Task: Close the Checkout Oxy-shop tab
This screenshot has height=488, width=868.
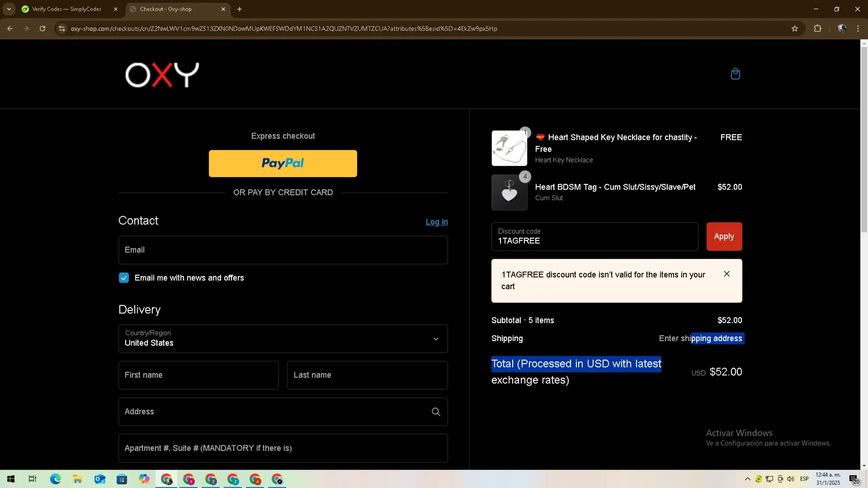Action: [223, 9]
